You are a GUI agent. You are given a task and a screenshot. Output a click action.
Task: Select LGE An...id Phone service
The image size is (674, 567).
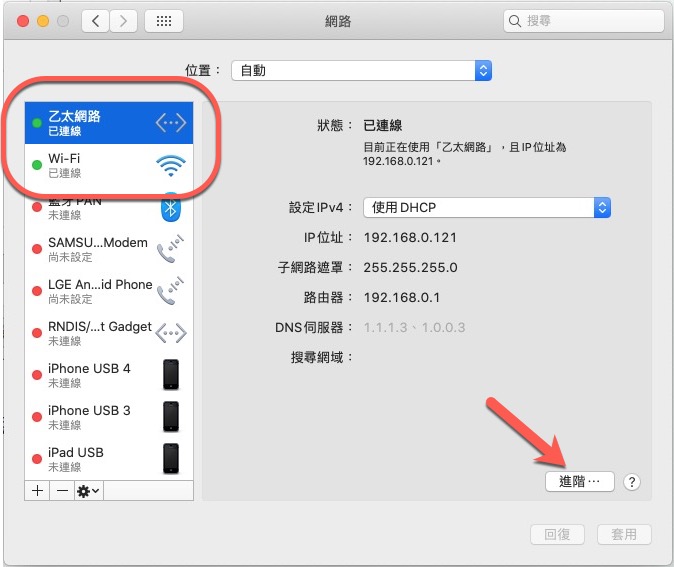coord(109,291)
